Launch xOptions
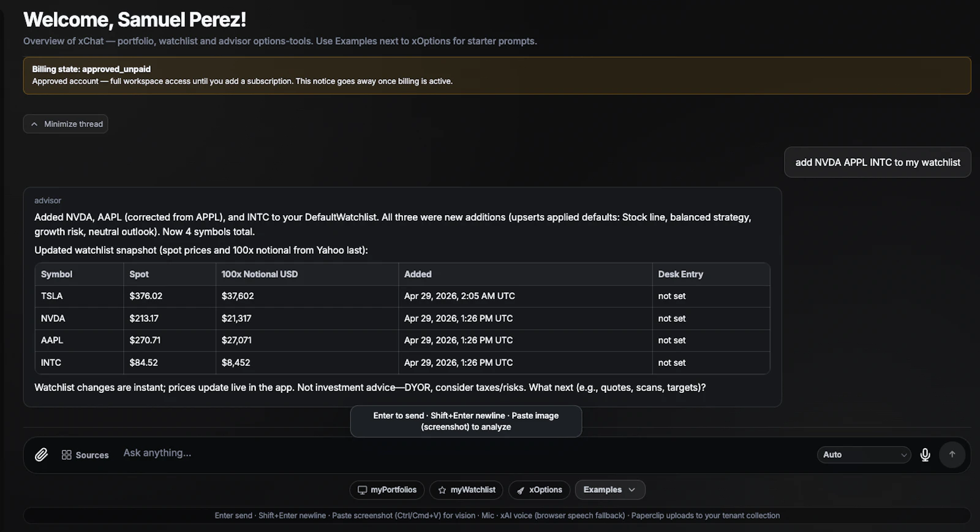 pos(540,490)
